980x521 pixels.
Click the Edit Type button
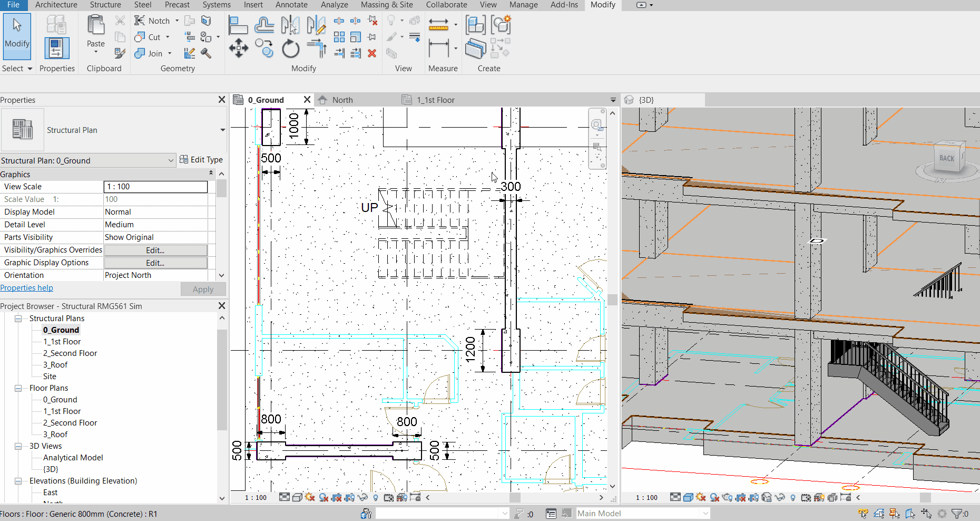tap(201, 160)
